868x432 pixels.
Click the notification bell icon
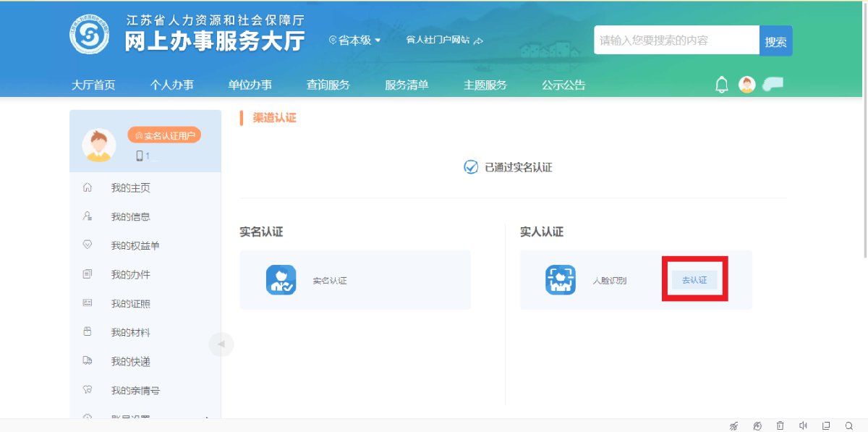point(721,85)
